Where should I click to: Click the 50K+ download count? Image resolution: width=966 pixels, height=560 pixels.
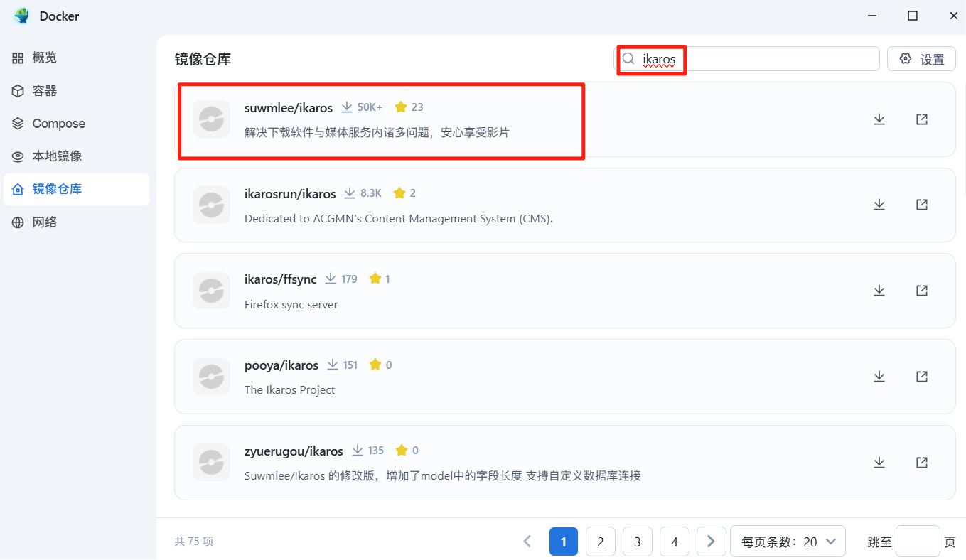pos(370,107)
